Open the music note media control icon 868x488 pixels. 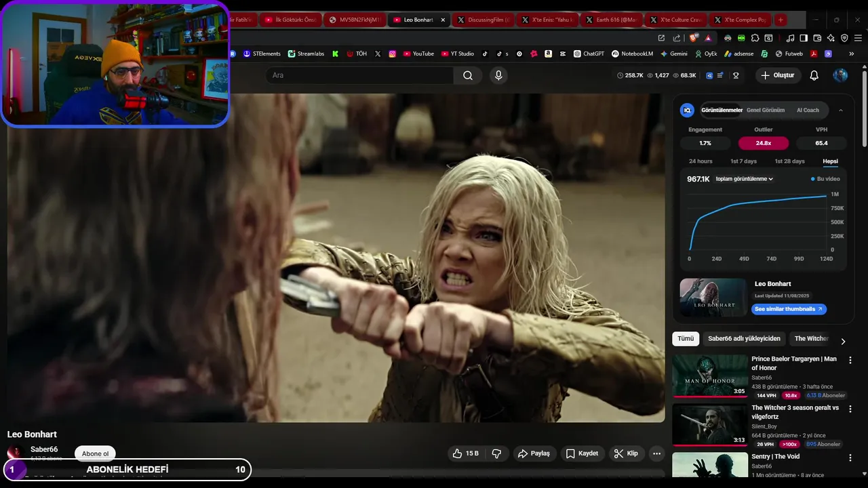790,38
